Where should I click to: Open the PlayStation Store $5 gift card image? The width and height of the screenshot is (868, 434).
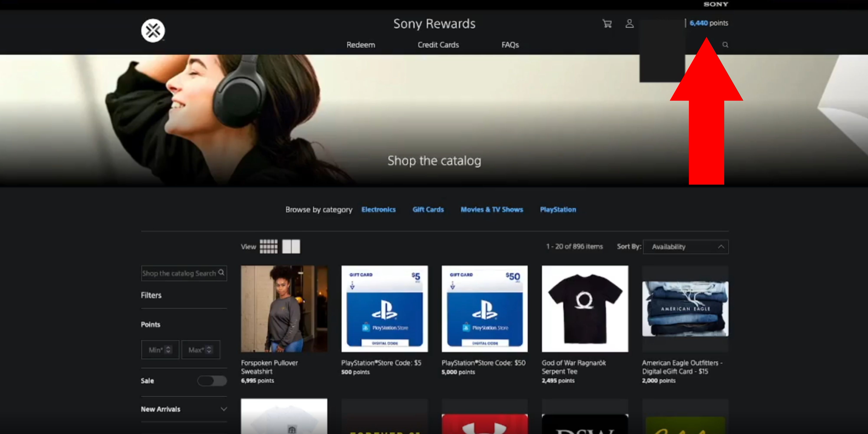tap(385, 309)
